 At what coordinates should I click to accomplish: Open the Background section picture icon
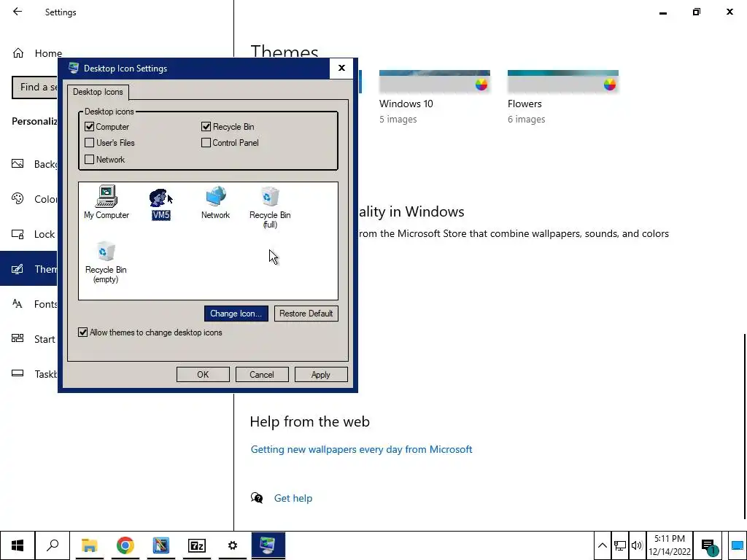coord(18,164)
